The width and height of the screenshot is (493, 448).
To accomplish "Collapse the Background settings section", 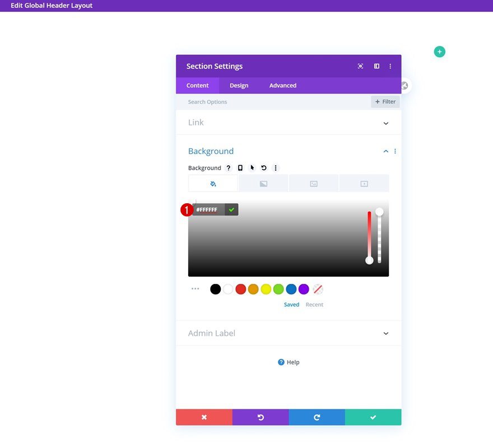I will pos(385,151).
